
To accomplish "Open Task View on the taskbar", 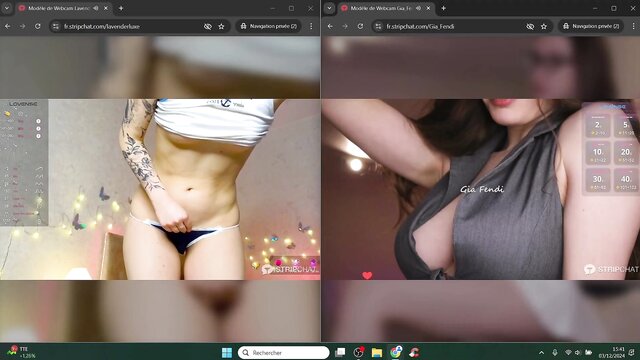I will (340, 352).
